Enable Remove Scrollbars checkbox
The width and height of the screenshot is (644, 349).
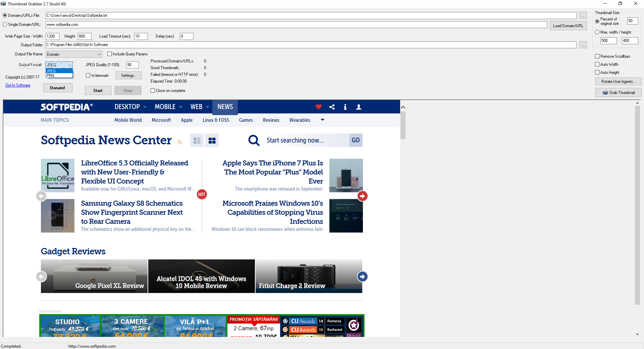pos(597,56)
